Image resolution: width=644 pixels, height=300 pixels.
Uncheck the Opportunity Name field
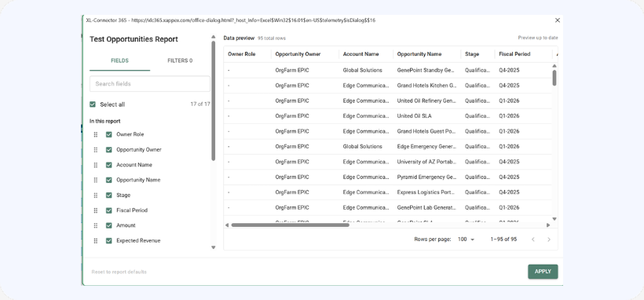coord(109,180)
